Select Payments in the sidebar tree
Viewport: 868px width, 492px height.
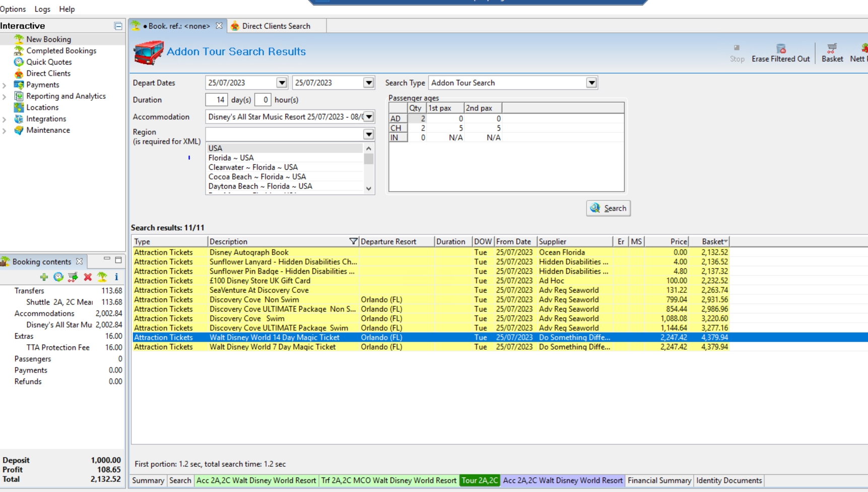click(x=42, y=85)
